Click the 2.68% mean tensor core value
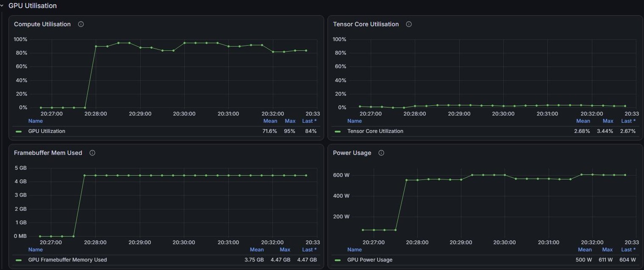 click(x=582, y=131)
